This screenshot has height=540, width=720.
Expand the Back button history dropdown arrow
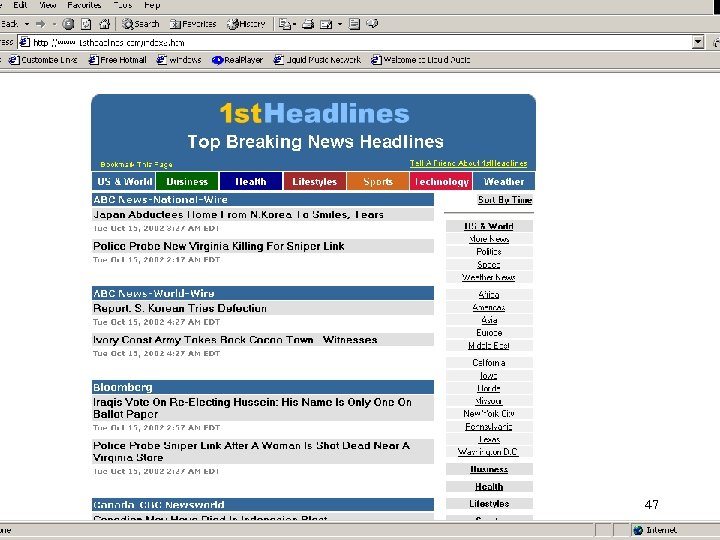(x=27, y=24)
